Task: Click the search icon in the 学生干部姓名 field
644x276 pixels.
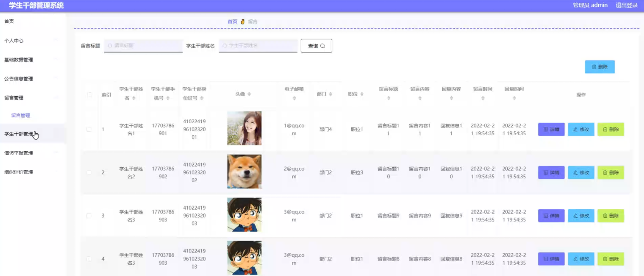Action: (225, 46)
